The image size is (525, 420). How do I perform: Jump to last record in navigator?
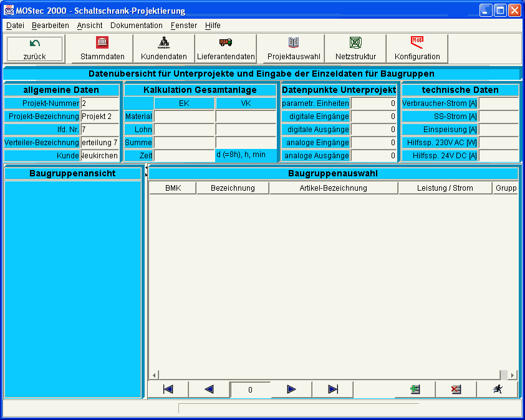click(x=332, y=389)
